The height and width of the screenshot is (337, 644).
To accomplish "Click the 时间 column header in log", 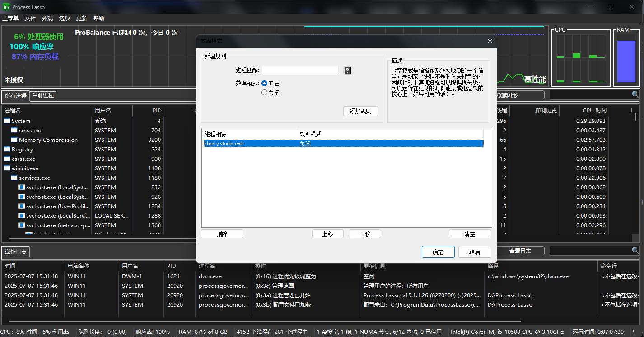I will coord(34,266).
